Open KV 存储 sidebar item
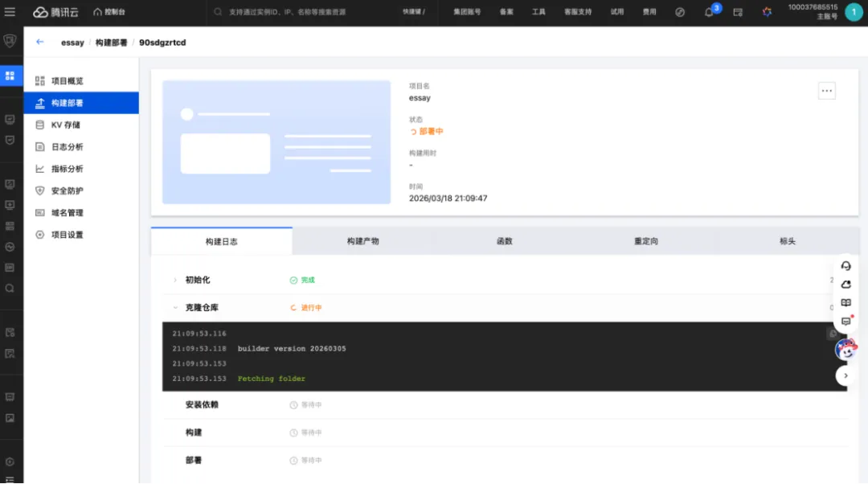Image resolution: width=868 pixels, height=484 pixels. (x=81, y=125)
